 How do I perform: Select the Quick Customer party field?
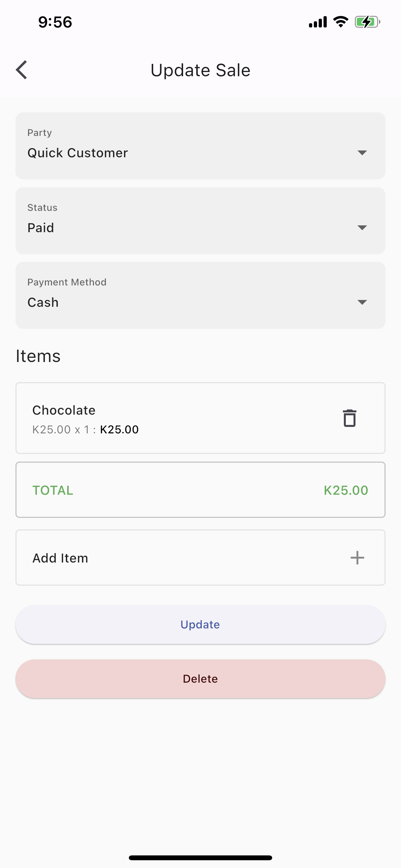click(200, 146)
